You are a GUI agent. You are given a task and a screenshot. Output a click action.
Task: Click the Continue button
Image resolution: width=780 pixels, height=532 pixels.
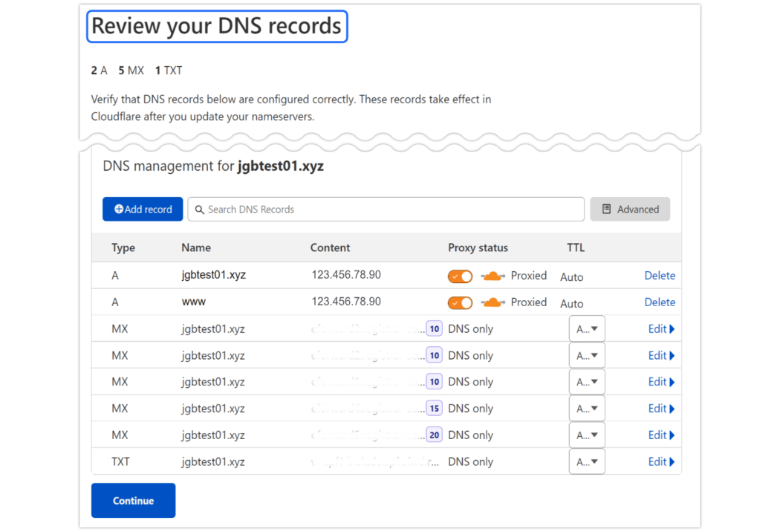133,500
